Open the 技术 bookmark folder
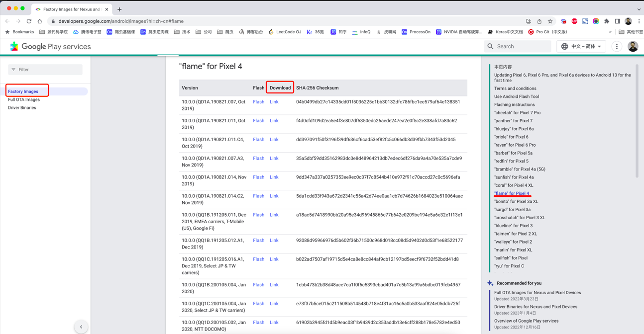The height and width of the screenshot is (334, 644). [182, 32]
